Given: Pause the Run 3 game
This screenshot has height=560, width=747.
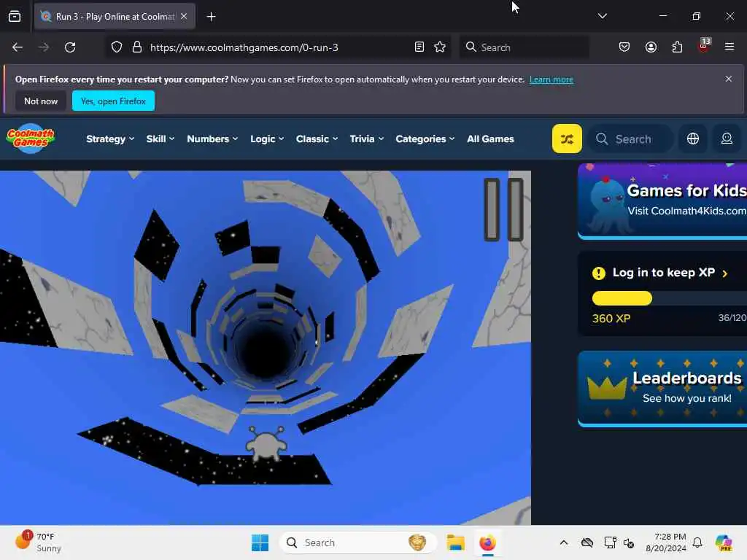Looking at the screenshot, I should click(x=503, y=209).
